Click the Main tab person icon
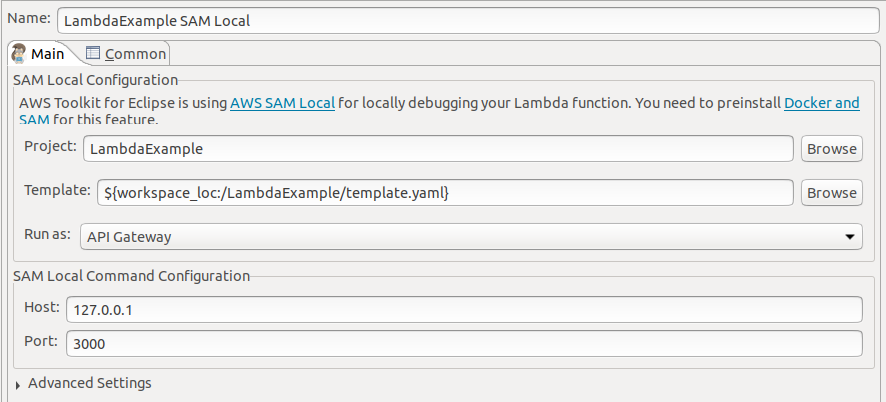Screen dimensions: 886x402 pos(19,53)
